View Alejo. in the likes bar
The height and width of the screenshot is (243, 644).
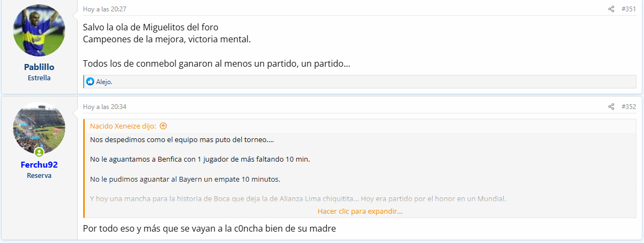click(x=104, y=81)
